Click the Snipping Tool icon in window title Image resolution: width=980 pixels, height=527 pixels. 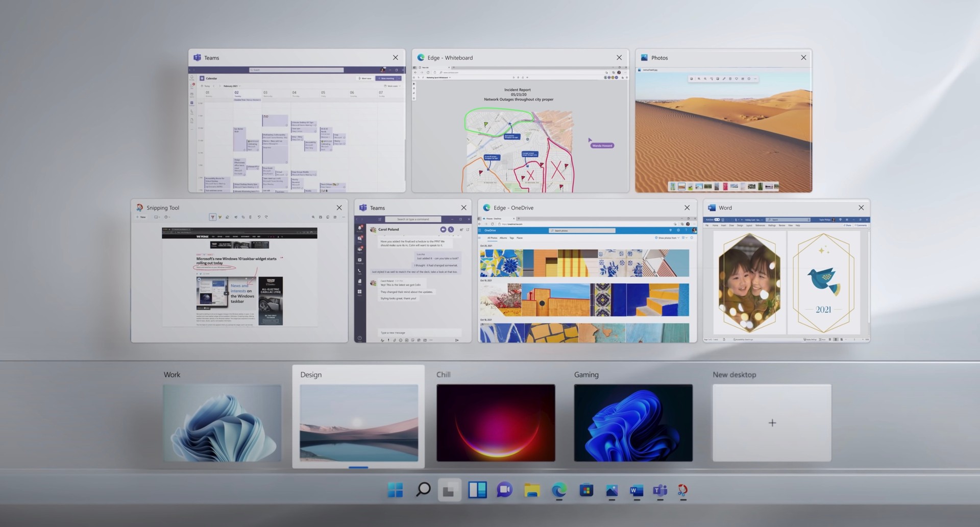(139, 208)
